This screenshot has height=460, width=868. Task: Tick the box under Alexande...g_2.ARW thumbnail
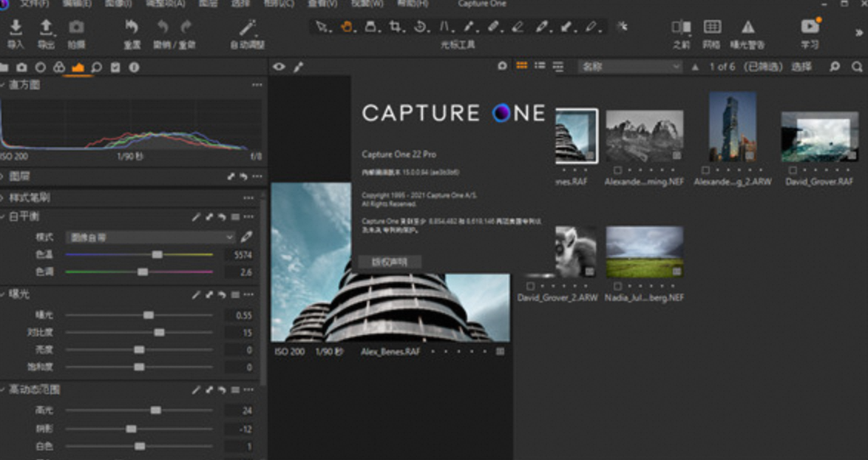pyautogui.click(x=705, y=171)
